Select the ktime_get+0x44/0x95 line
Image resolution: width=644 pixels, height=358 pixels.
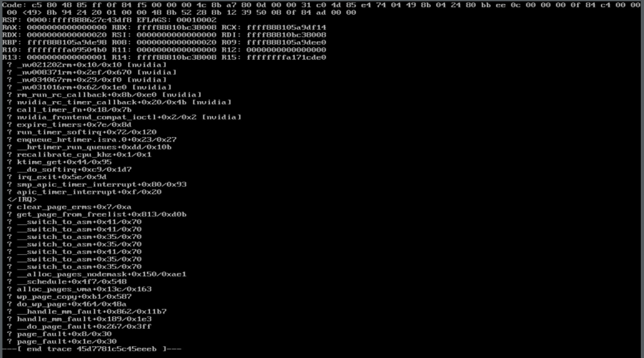[x=59, y=162]
